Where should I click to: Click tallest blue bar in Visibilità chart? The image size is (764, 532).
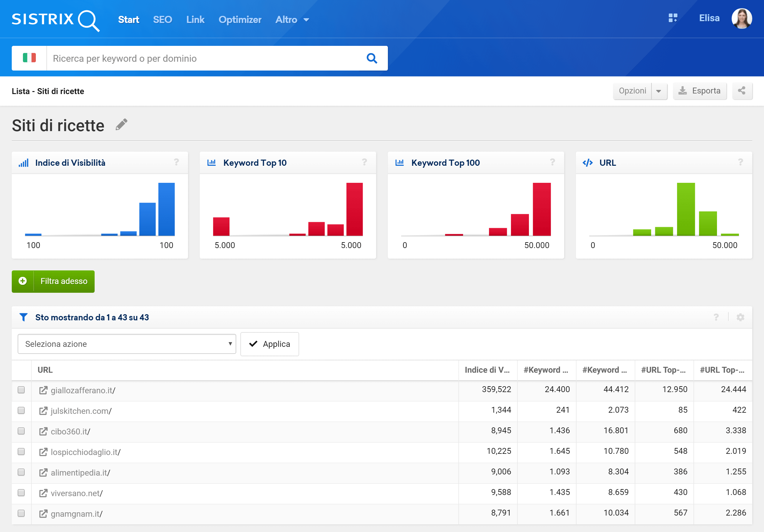click(x=166, y=209)
